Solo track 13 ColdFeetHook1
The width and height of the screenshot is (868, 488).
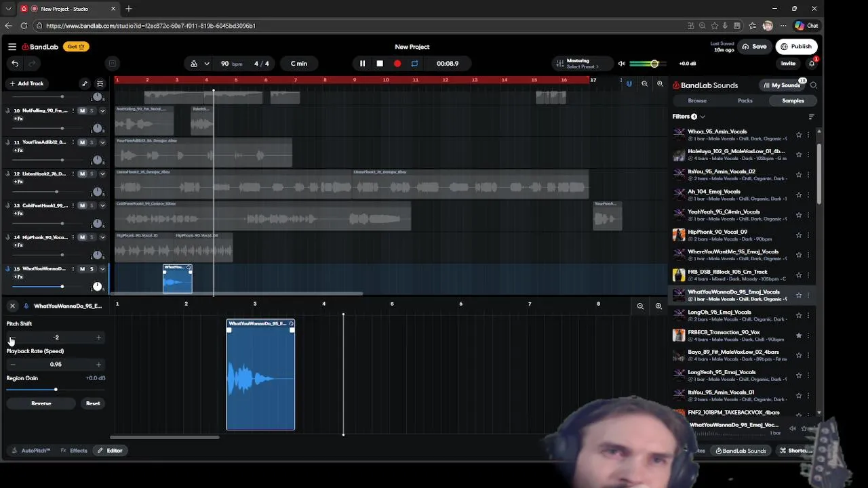[92, 205]
